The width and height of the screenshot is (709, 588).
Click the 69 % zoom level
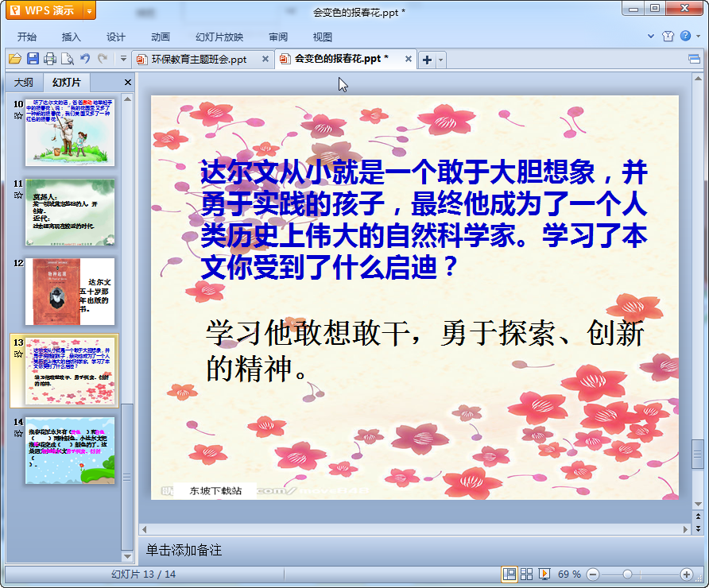click(569, 574)
